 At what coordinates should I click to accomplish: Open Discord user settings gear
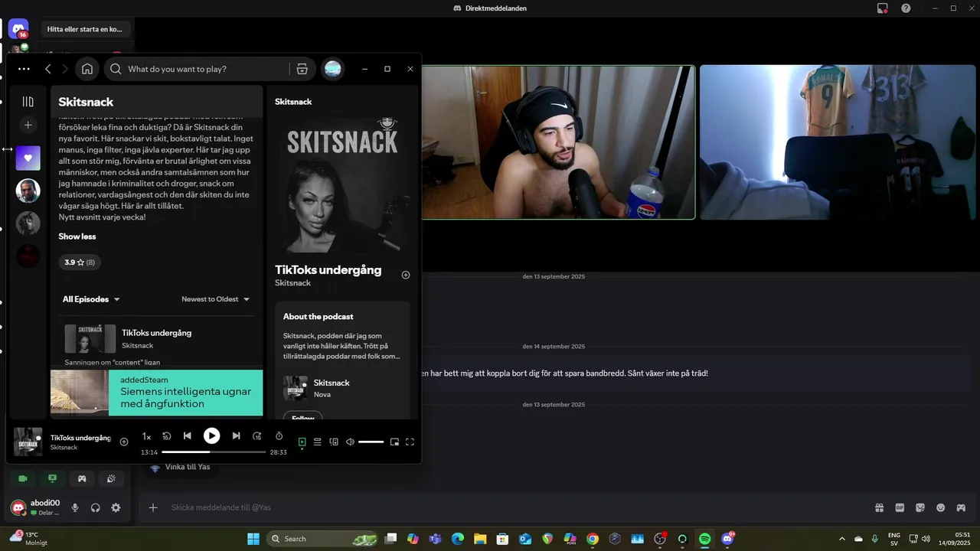point(116,507)
